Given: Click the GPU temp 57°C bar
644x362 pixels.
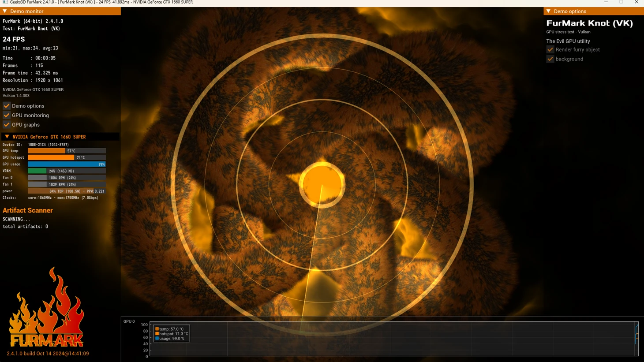Looking at the screenshot, I should point(67,151).
